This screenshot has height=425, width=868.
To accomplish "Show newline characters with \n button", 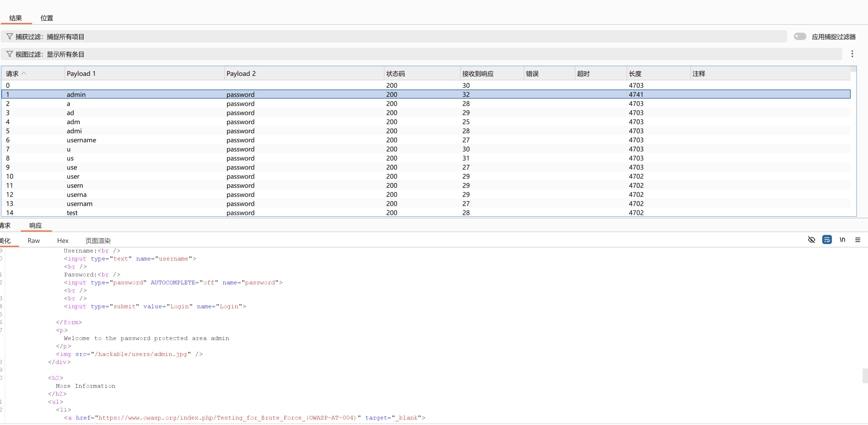I will coord(842,240).
